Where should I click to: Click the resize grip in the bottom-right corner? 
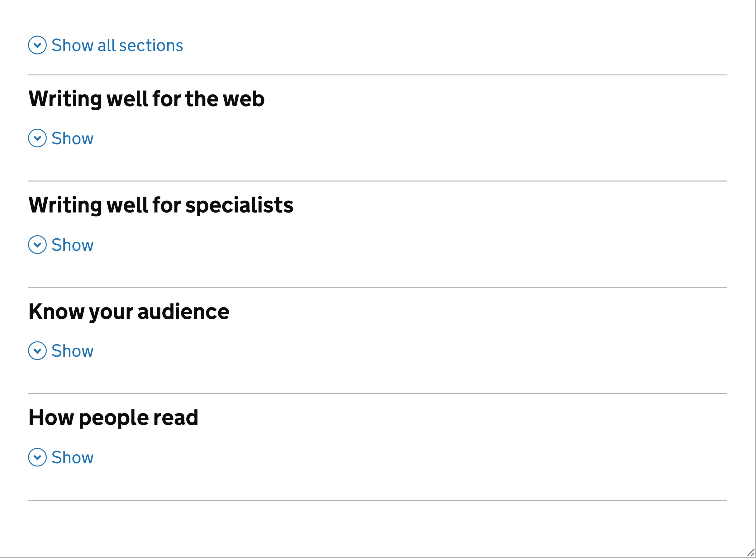point(751,553)
